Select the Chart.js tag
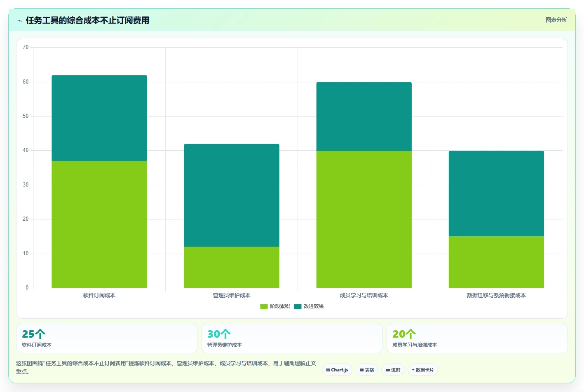Image resolution: width=584 pixels, height=392 pixels. pyautogui.click(x=337, y=370)
